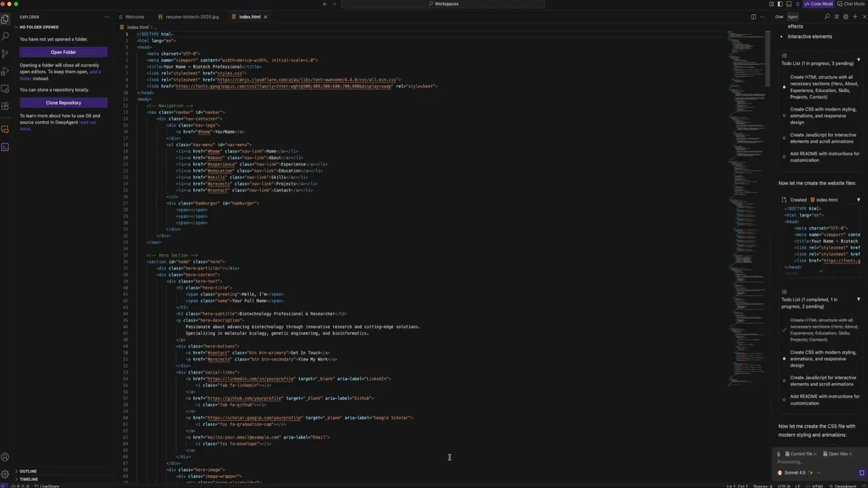Open the Search view in activity bar
868x488 pixels.
click(5, 36)
